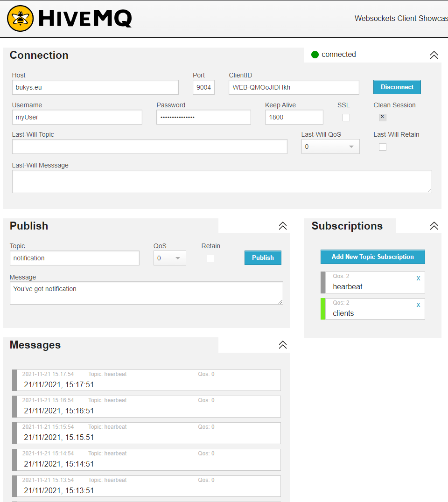Click the Disconnect button

click(x=397, y=87)
